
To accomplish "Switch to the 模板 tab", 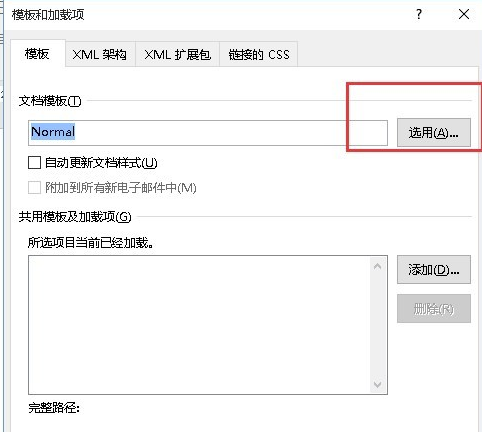I will pos(37,54).
